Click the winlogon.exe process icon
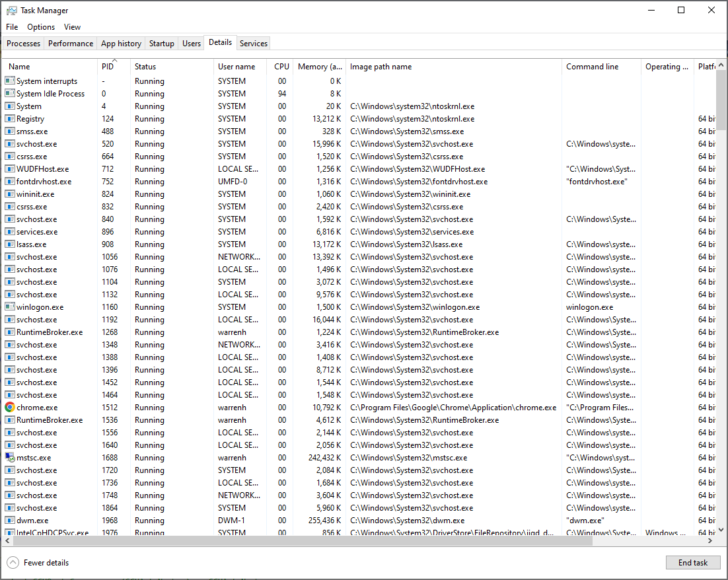Viewport: 728px width, 580px height. [x=10, y=307]
